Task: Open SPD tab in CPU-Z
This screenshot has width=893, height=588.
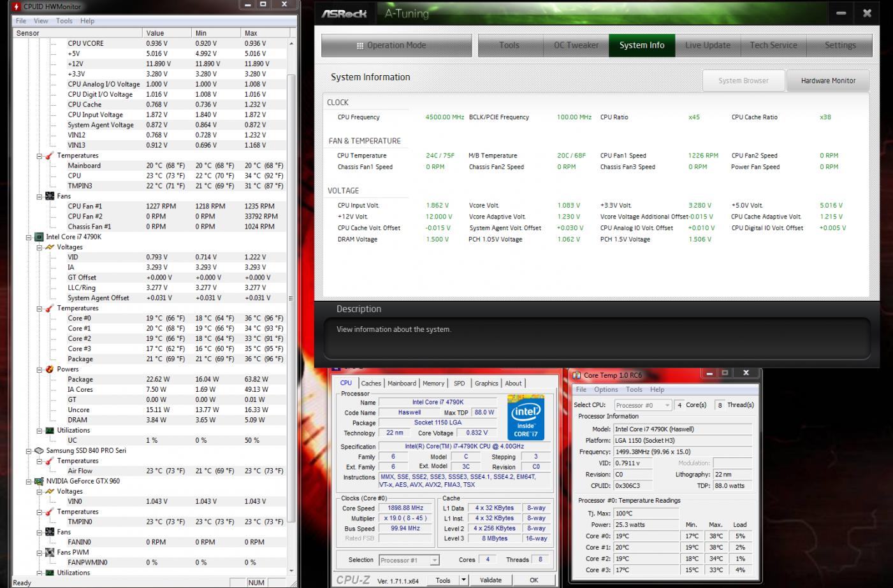Action: click(460, 384)
